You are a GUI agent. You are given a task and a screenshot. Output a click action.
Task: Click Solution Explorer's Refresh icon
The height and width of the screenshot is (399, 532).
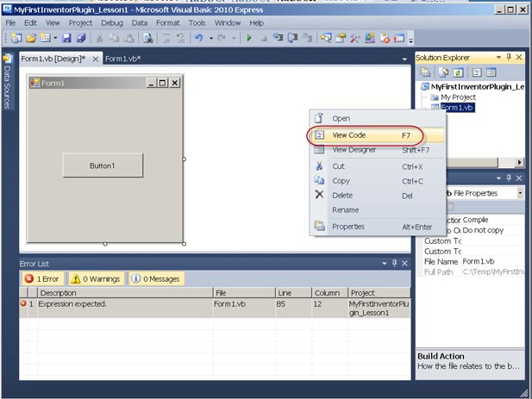[x=458, y=72]
